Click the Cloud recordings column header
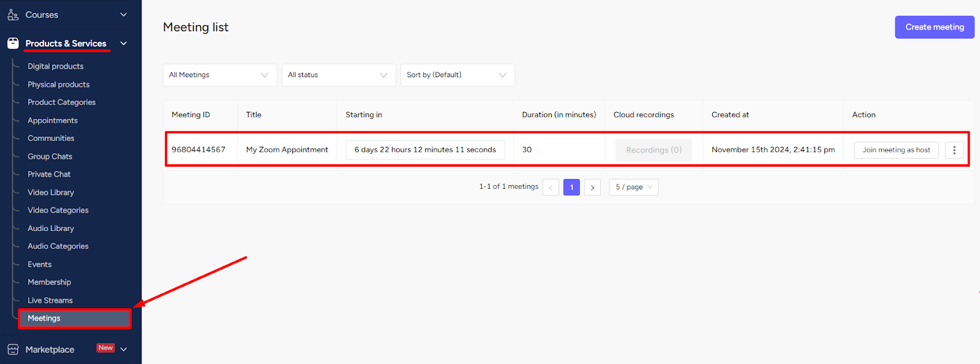 tap(644, 115)
